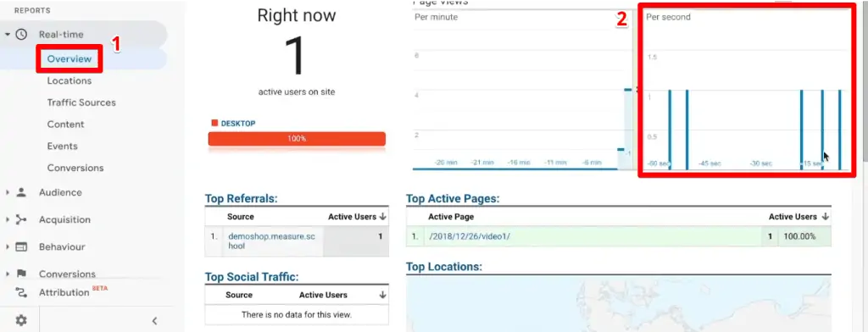Open the Acquisition reports menu
This screenshot has height=332, width=868.
(64, 219)
